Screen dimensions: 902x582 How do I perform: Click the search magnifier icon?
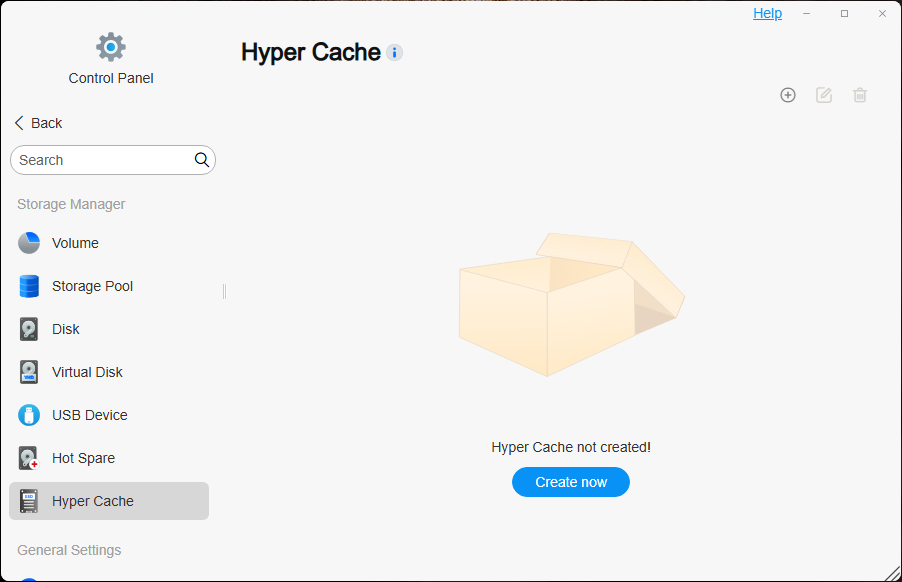pyautogui.click(x=202, y=160)
